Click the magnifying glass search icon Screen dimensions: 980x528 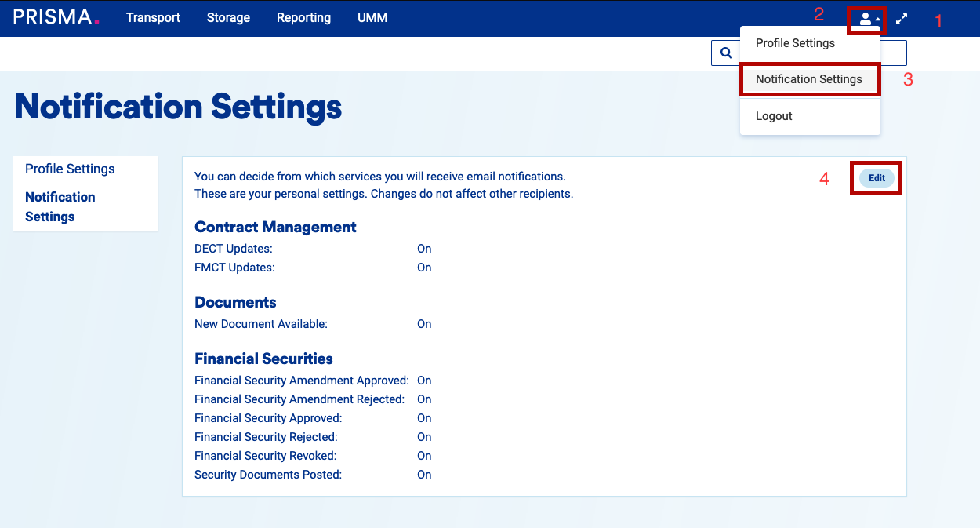click(x=726, y=53)
